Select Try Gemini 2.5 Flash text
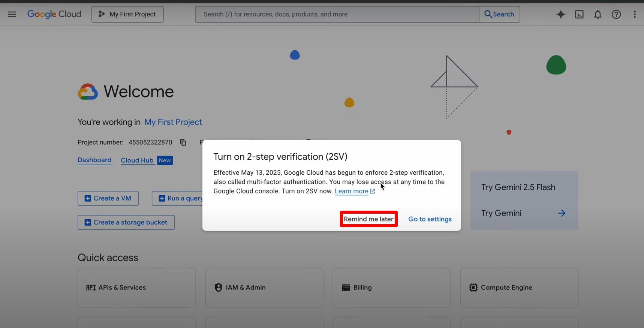644x328 pixels. pos(518,187)
